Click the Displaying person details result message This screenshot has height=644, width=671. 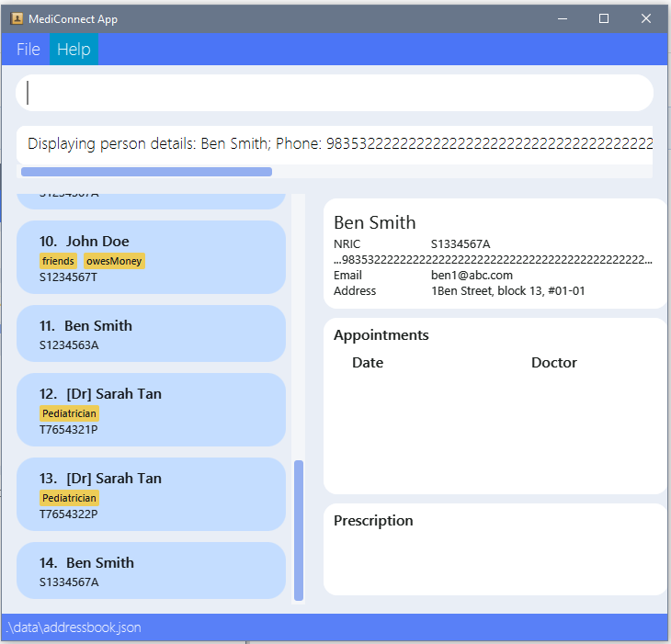click(335, 144)
